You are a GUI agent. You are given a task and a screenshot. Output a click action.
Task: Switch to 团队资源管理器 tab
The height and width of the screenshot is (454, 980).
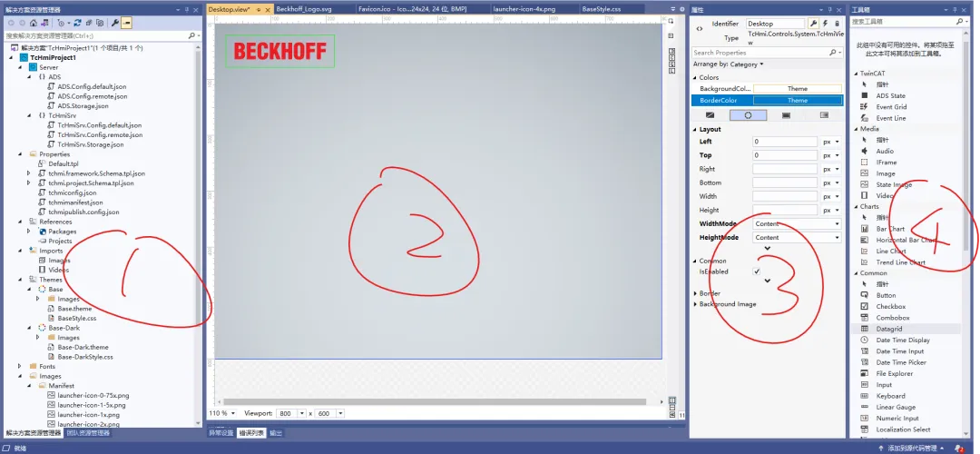tap(87, 433)
